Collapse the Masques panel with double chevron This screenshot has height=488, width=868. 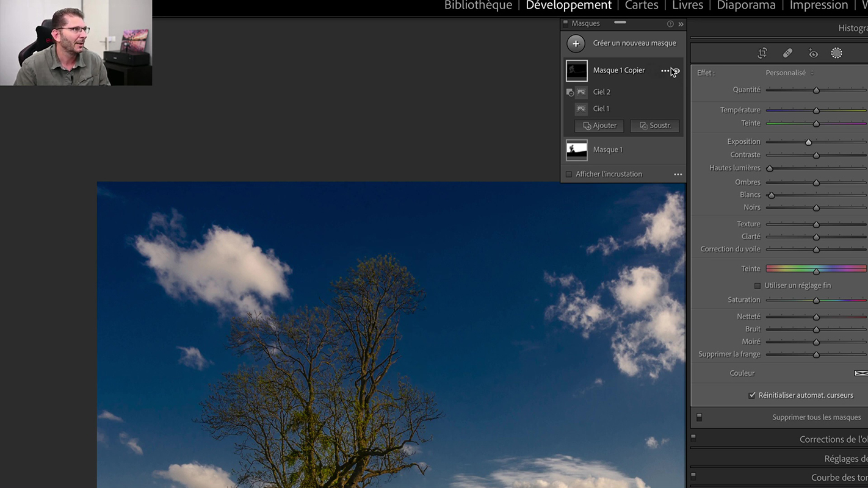[681, 24]
